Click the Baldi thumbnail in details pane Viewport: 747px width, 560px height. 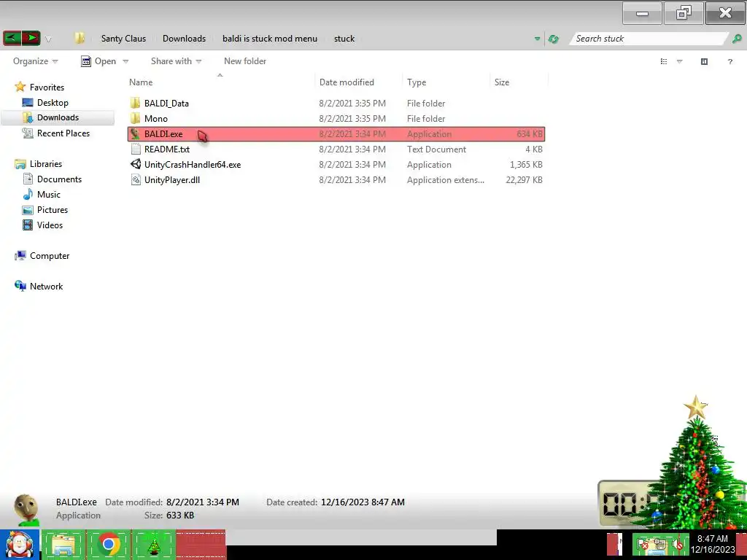(x=26, y=510)
